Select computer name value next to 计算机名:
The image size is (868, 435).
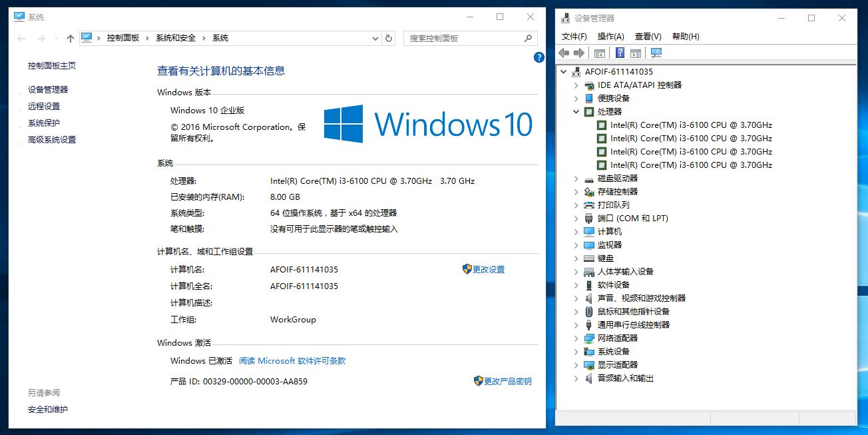point(304,269)
